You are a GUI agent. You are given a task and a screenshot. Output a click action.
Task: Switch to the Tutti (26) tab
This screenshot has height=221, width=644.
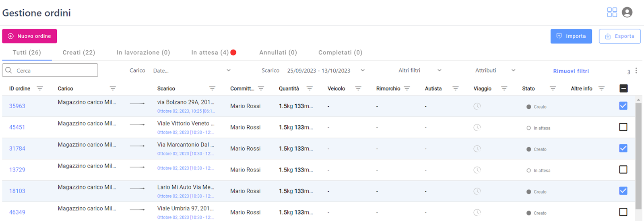27,52
